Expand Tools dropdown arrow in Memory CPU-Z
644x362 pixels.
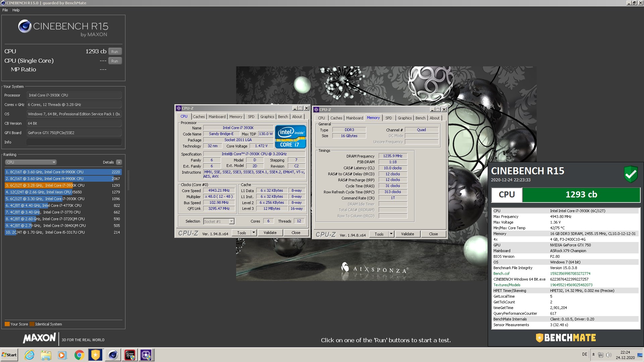[391, 234]
